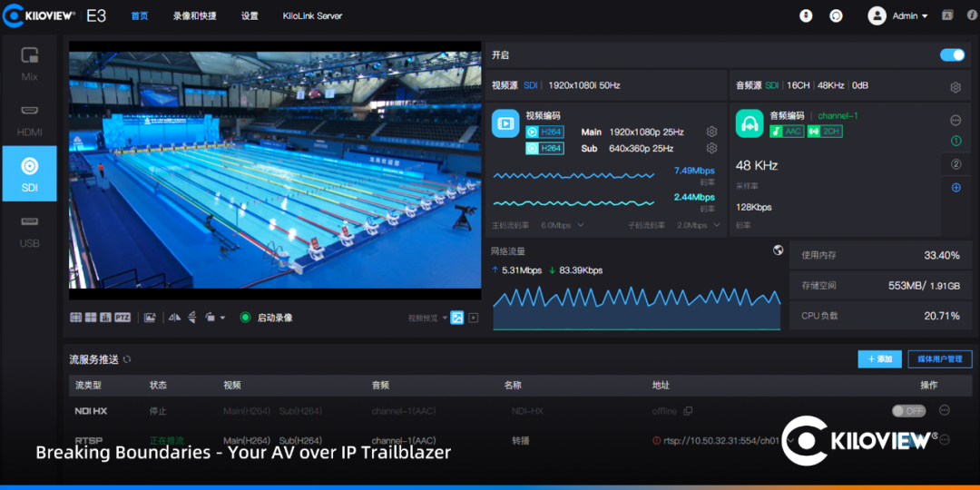
Task: Open audio encoding more options ellipsis
Action: click(x=955, y=120)
